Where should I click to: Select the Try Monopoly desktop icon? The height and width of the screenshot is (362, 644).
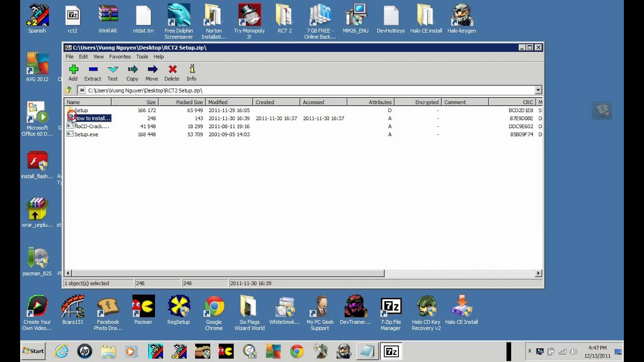[x=249, y=22]
